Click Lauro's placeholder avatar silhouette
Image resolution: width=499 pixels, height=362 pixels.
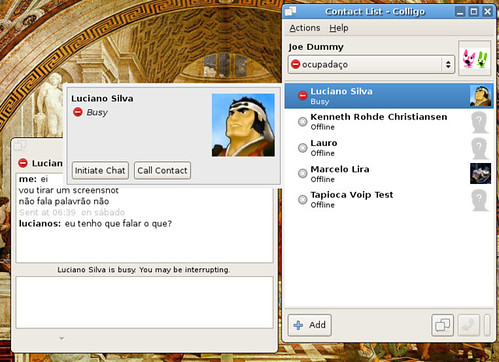[480, 148]
